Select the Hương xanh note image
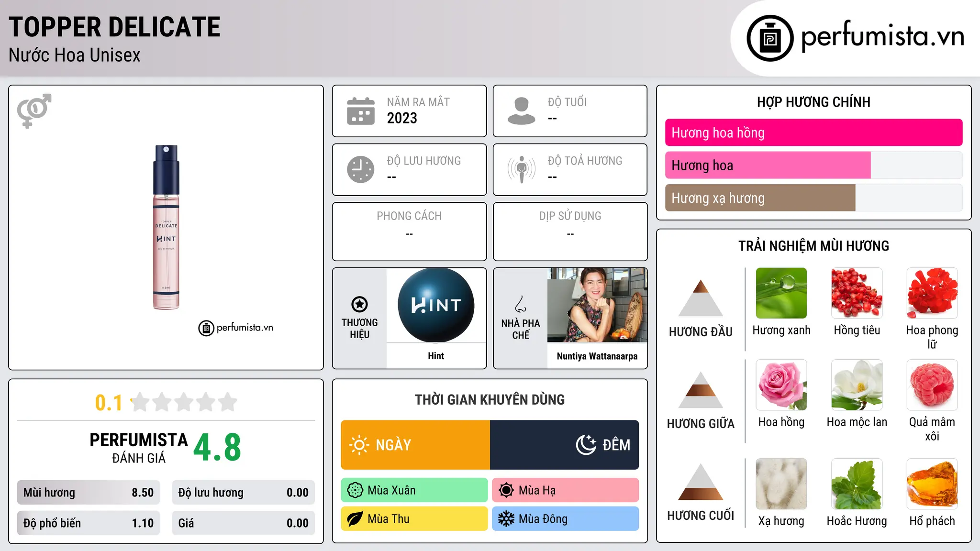Image resolution: width=980 pixels, height=551 pixels. click(x=781, y=293)
